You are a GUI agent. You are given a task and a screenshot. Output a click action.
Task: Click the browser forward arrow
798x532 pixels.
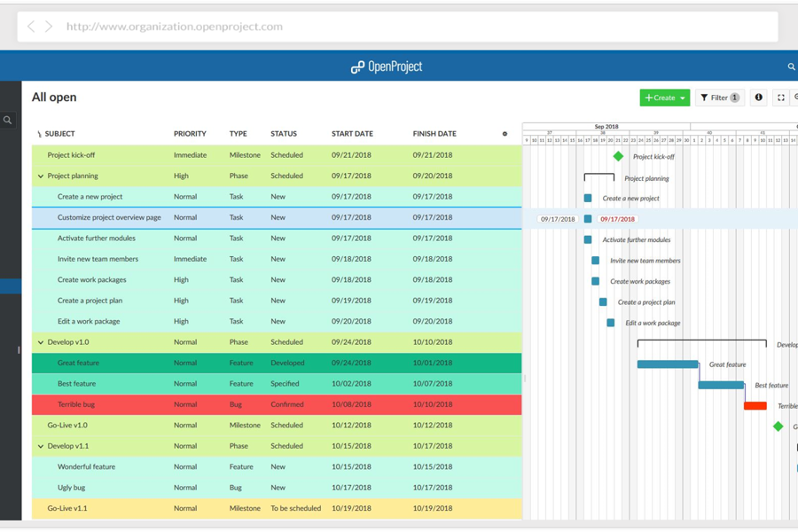[x=49, y=27]
